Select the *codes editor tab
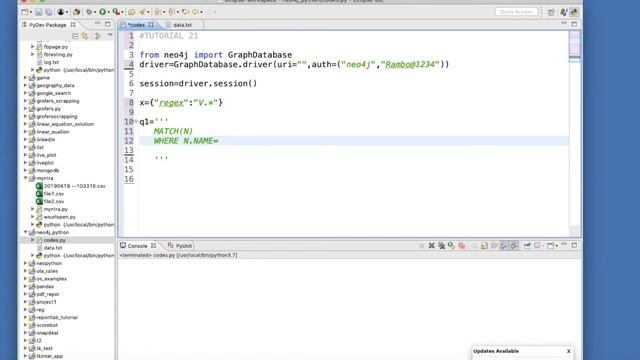 click(136, 25)
